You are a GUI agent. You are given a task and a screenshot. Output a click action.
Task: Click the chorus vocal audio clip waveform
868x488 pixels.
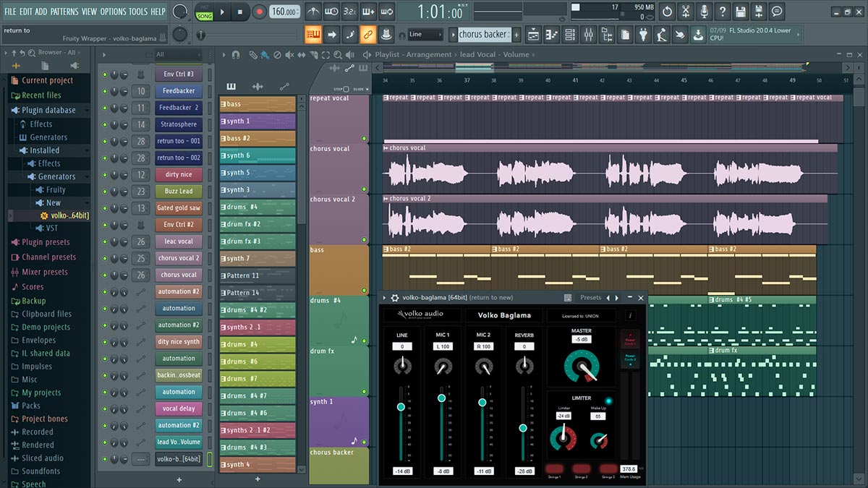tap(610, 173)
